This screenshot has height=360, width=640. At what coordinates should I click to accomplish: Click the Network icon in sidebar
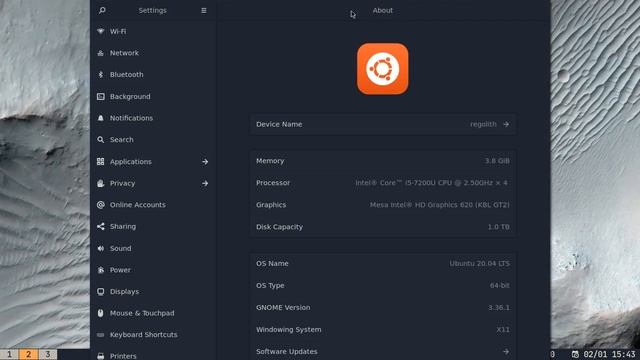100,53
